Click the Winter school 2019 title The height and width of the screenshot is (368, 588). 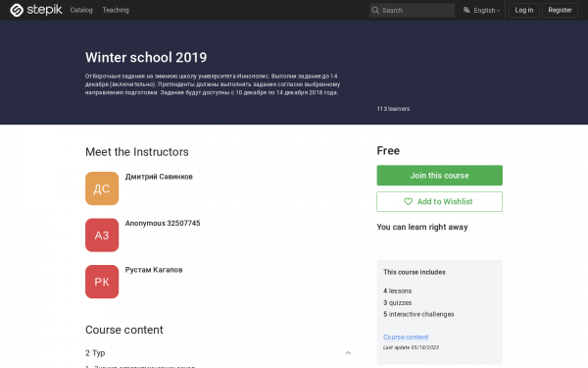146,58
